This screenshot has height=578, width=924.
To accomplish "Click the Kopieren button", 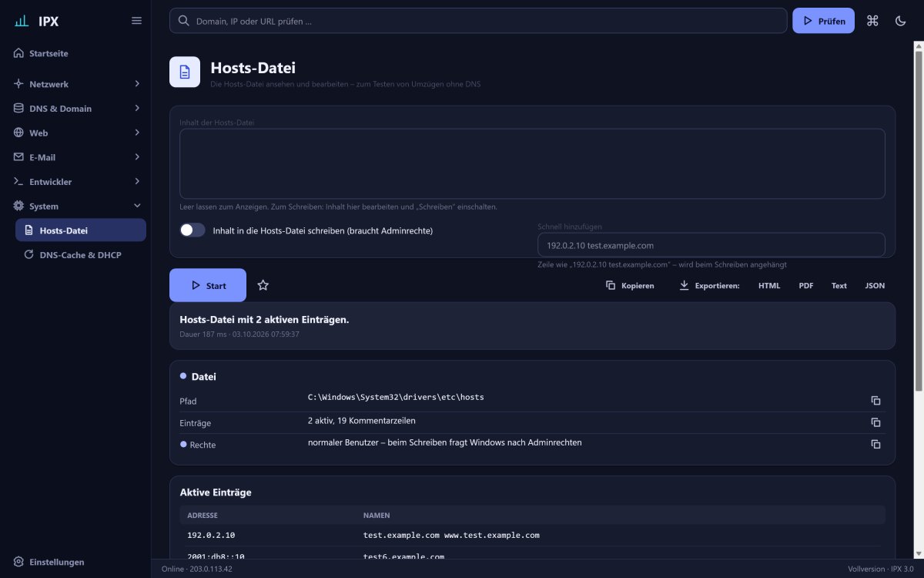I will [x=630, y=285].
